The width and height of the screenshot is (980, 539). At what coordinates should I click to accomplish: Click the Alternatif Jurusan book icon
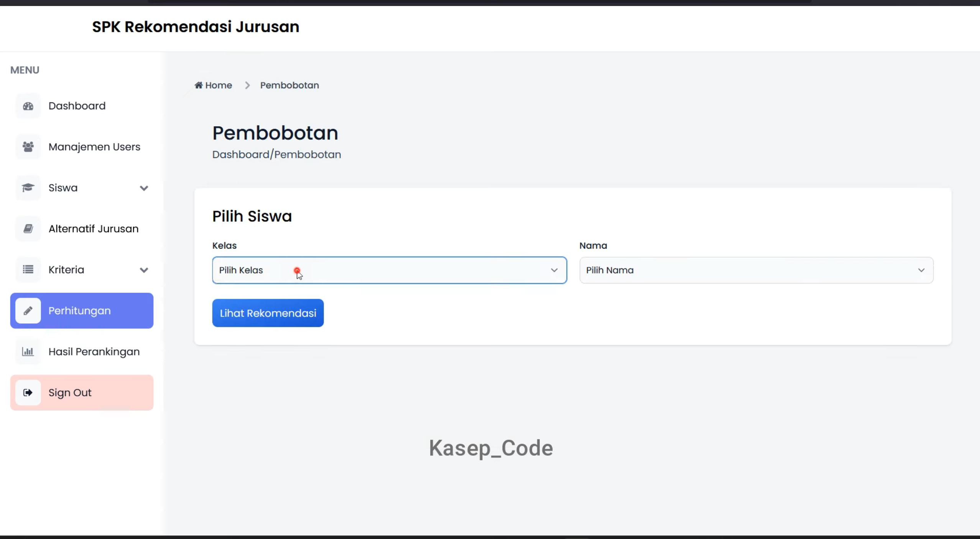(x=28, y=229)
